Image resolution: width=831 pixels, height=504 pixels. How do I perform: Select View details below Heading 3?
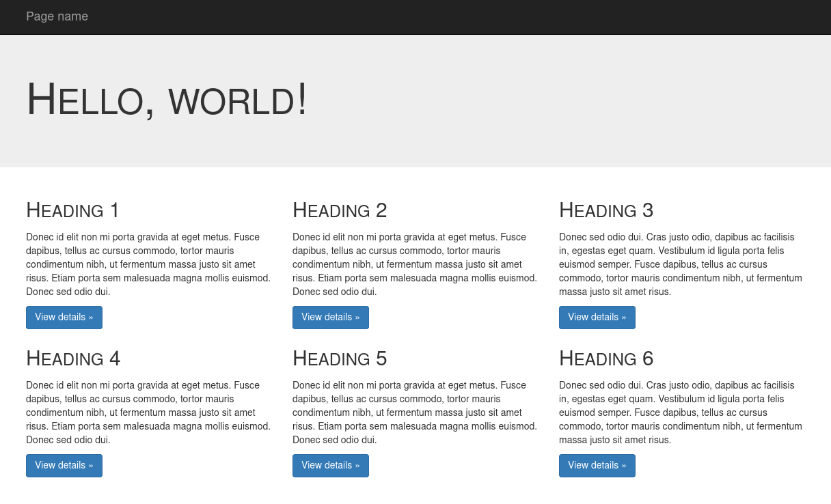coord(597,318)
